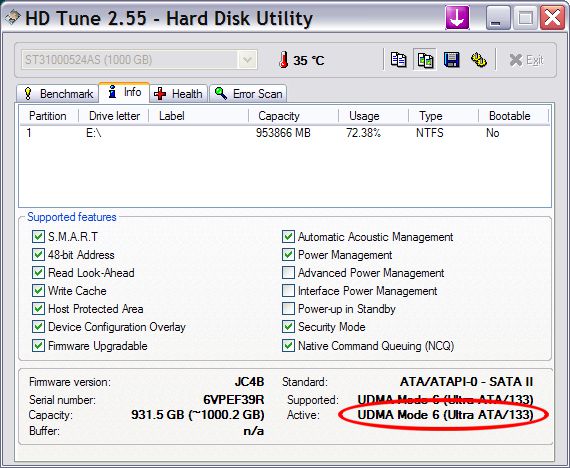
Task: Enable the Advanced Power Management checkbox
Action: click(x=288, y=273)
